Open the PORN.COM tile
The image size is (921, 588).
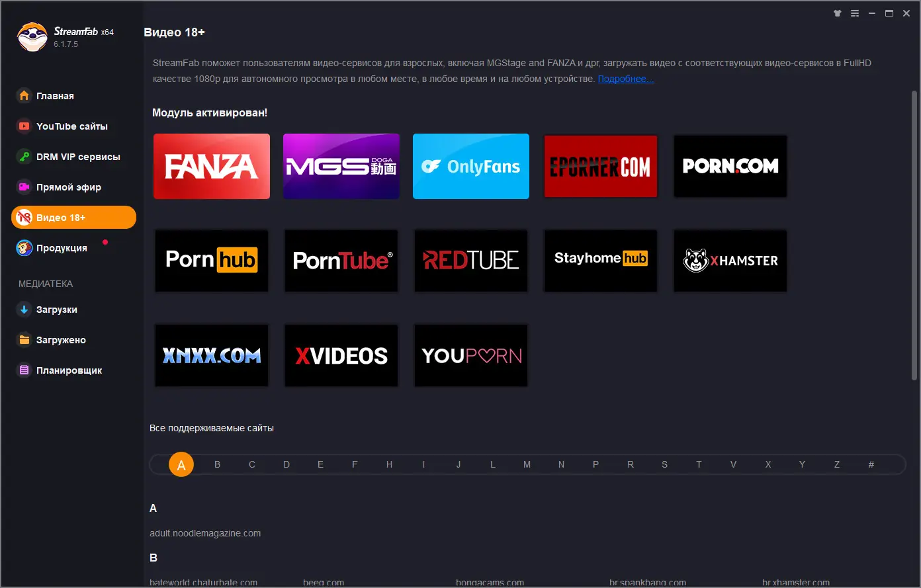(730, 166)
